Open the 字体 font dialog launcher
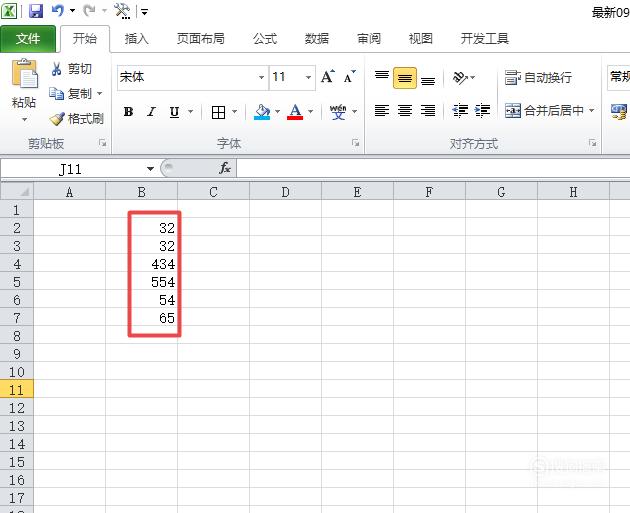This screenshot has height=513, width=630. [x=356, y=143]
